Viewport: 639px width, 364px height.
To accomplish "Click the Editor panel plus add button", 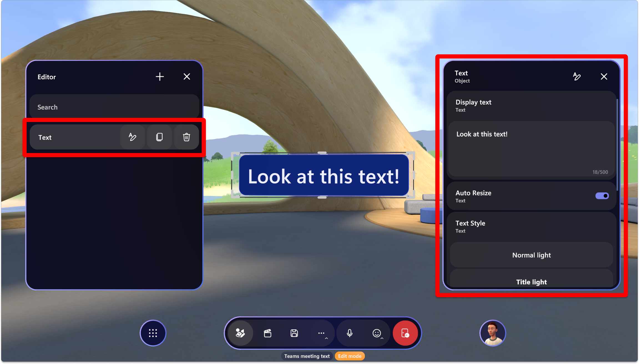I will click(x=160, y=77).
